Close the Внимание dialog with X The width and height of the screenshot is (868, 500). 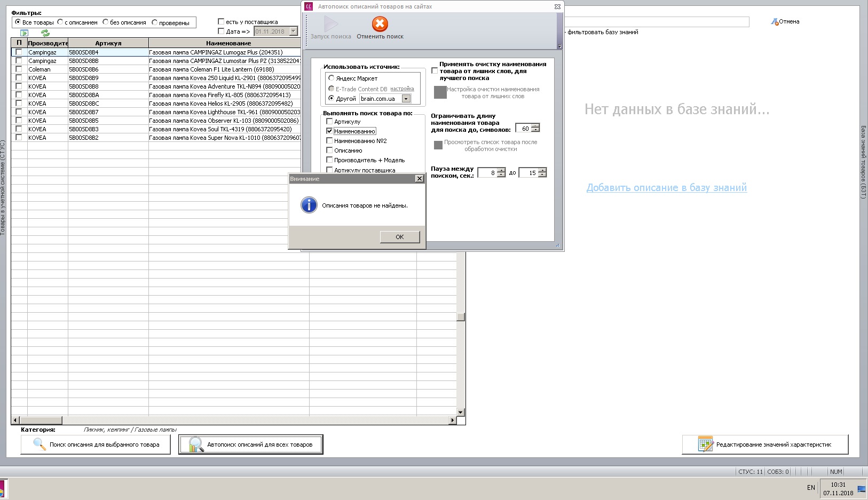[x=419, y=179]
